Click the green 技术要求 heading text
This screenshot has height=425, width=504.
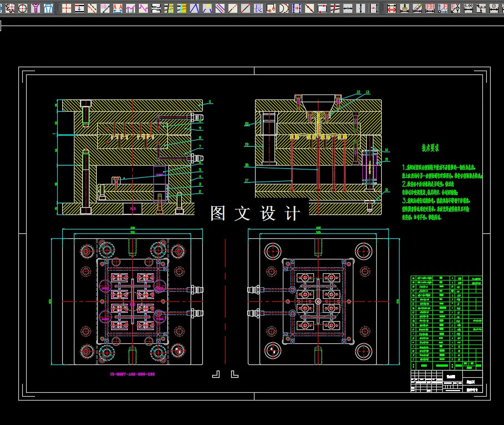tap(430, 148)
